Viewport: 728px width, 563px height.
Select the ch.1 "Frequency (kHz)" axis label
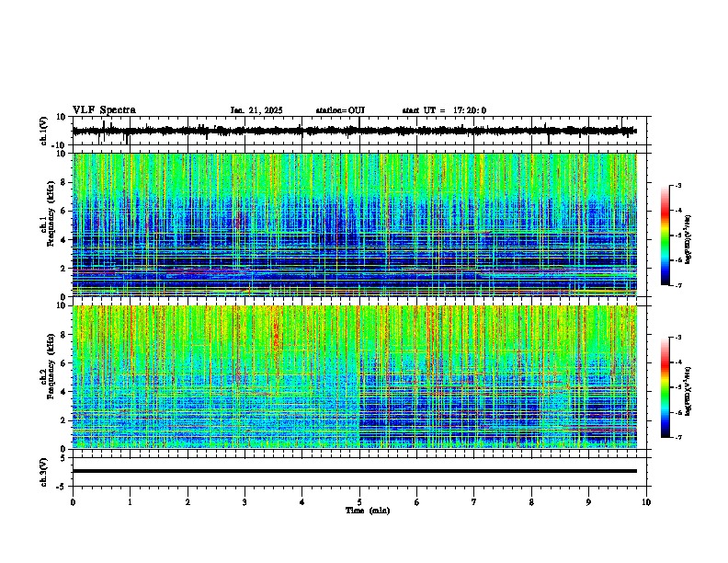point(51,213)
